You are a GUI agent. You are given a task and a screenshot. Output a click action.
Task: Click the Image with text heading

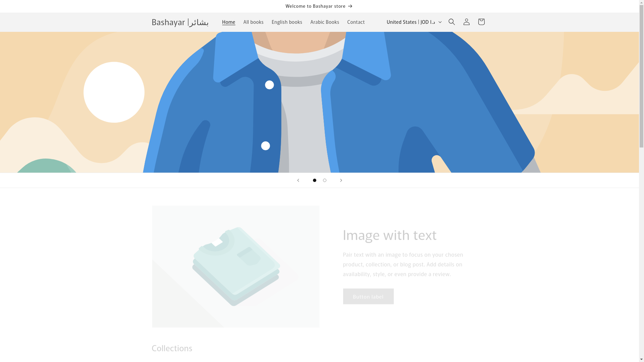tap(389, 235)
